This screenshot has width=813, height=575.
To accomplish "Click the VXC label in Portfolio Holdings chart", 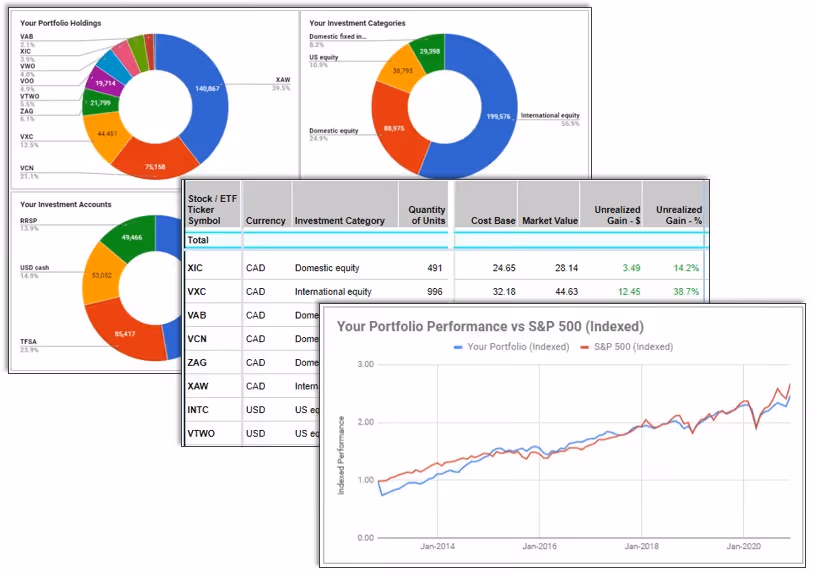I will (x=26, y=137).
